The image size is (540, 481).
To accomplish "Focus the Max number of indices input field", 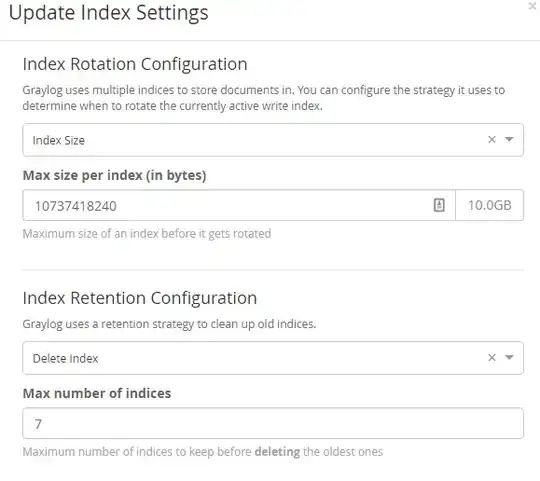I will pos(273,423).
